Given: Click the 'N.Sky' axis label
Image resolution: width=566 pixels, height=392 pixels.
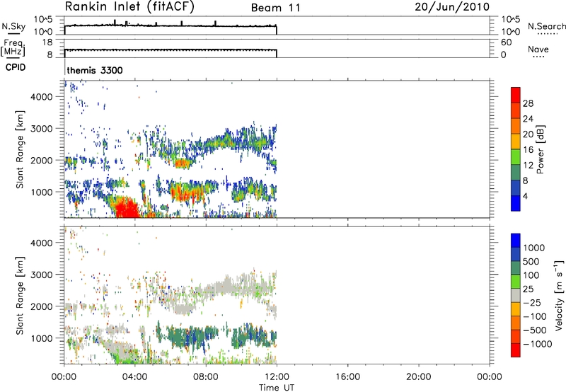Looking at the screenshot, I should click(x=13, y=26).
